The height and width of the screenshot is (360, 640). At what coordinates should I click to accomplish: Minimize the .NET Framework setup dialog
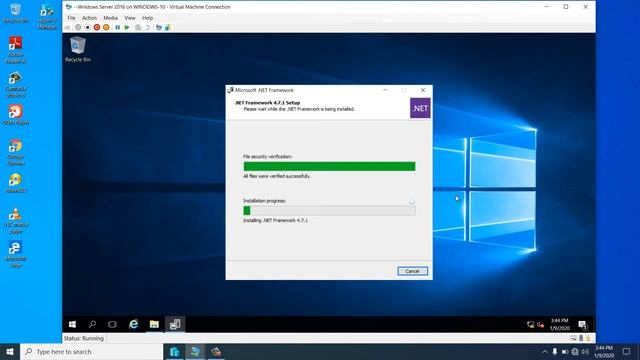pos(385,90)
